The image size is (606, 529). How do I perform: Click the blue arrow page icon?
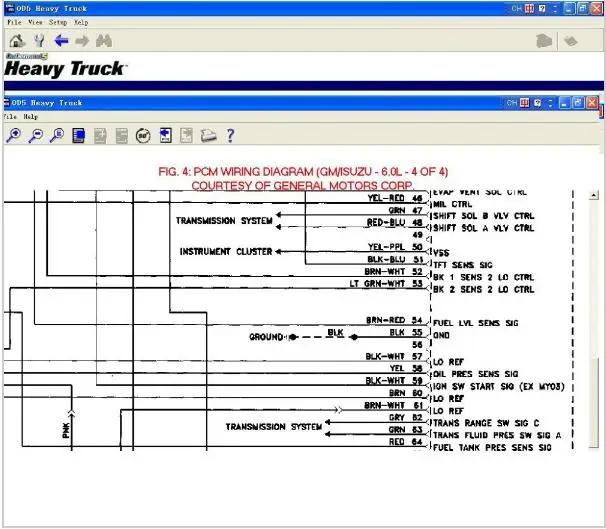165,135
